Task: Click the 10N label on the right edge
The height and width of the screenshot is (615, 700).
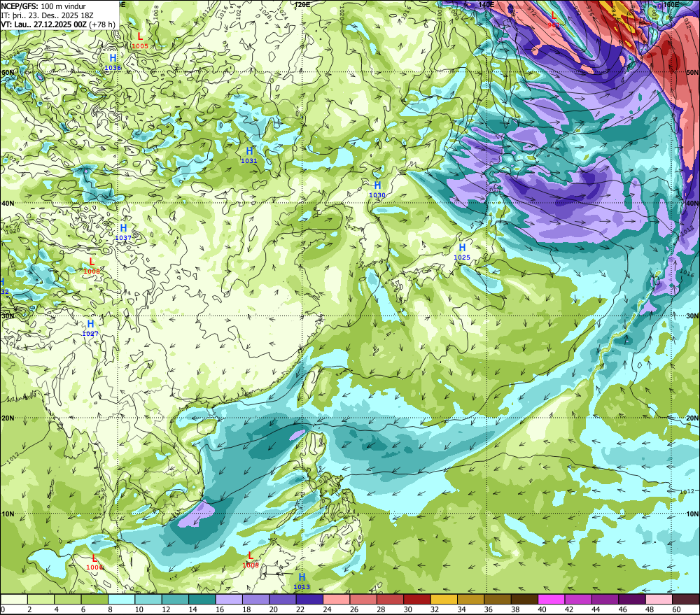Action: pos(692,514)
